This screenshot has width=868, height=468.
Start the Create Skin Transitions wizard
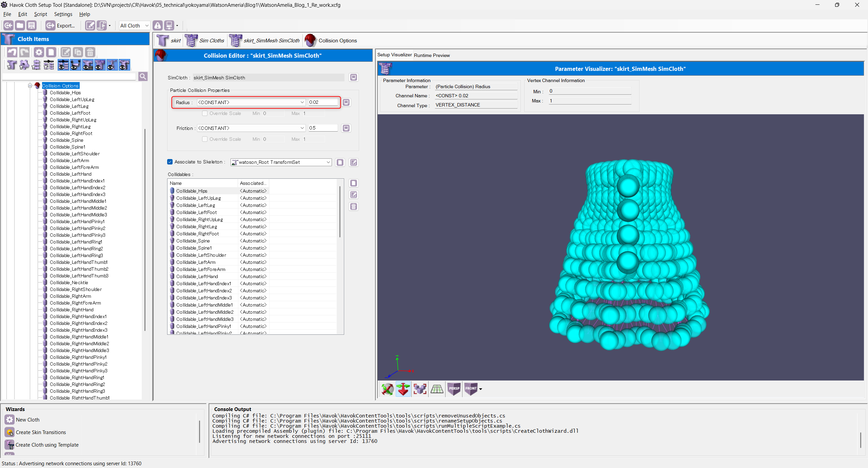pos(36,432)
